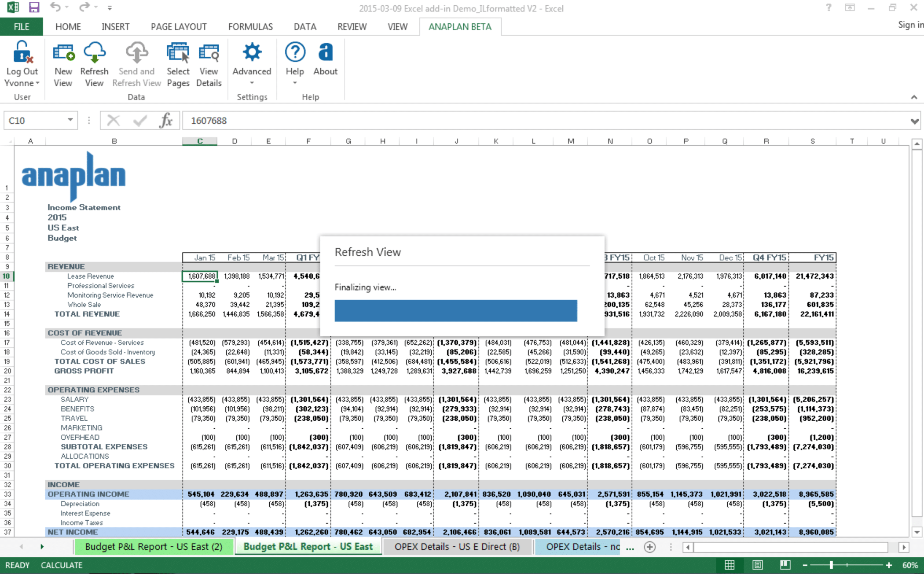Switch to OPEX Details - US E Direct (B) sheet

pos(457,547)
